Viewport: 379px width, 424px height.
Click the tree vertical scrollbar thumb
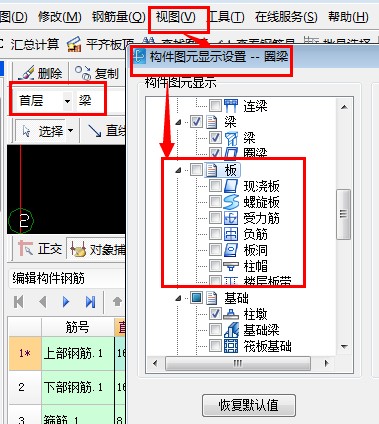click(x=343, y=214)
